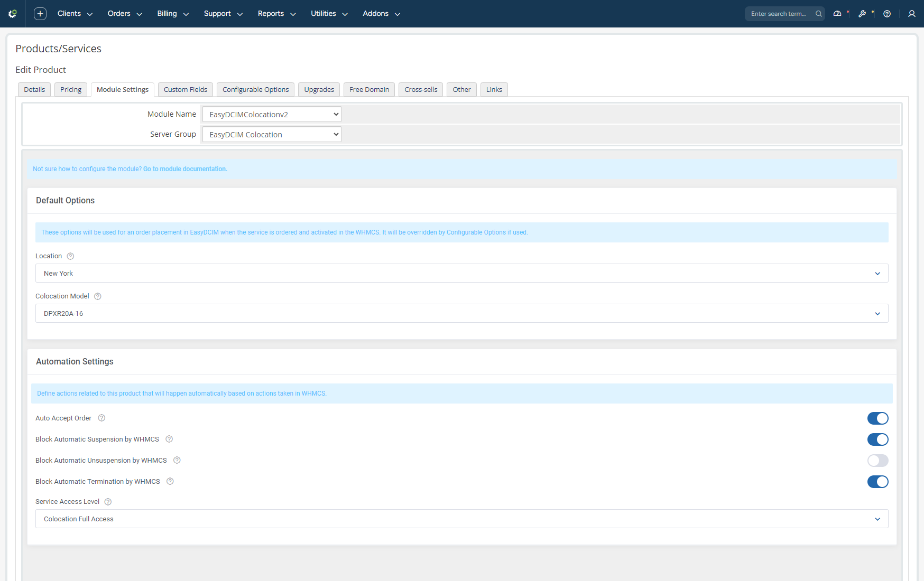Switch to the Cross-sells tab
Screen dimensions: 924x581
coord(421,89)
